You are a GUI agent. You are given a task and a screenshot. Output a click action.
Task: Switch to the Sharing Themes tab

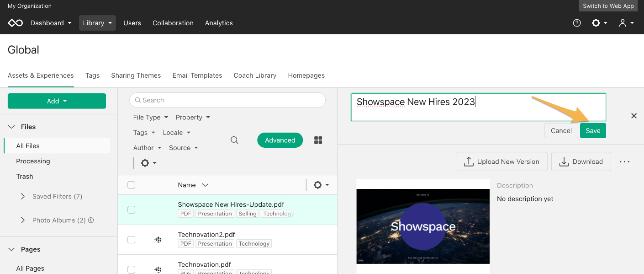(136, 75)
